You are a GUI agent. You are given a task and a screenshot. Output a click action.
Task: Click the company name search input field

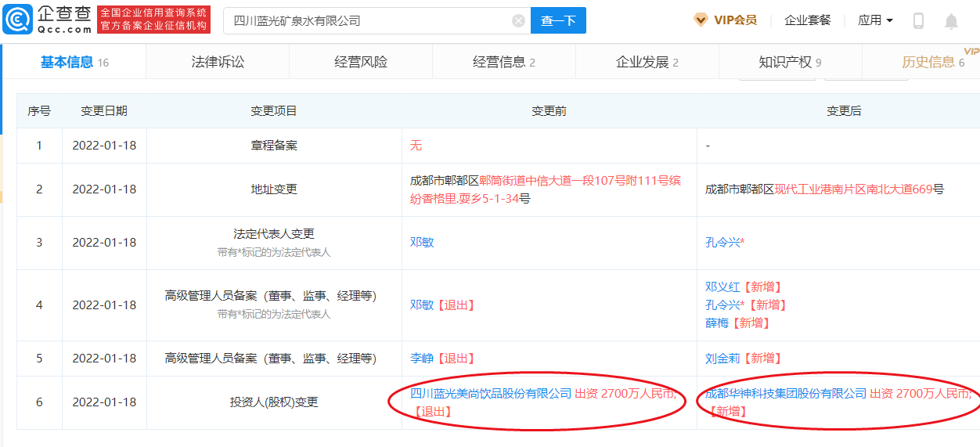(x=368, y=21)
